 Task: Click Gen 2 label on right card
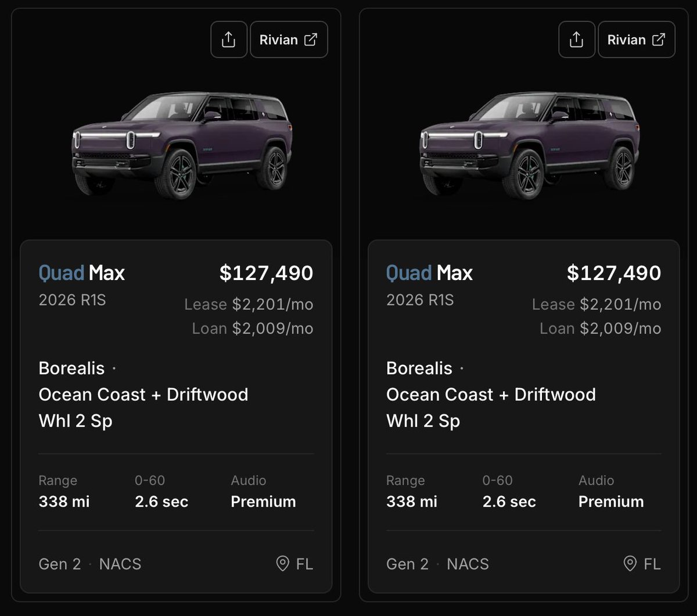point(407,564)
